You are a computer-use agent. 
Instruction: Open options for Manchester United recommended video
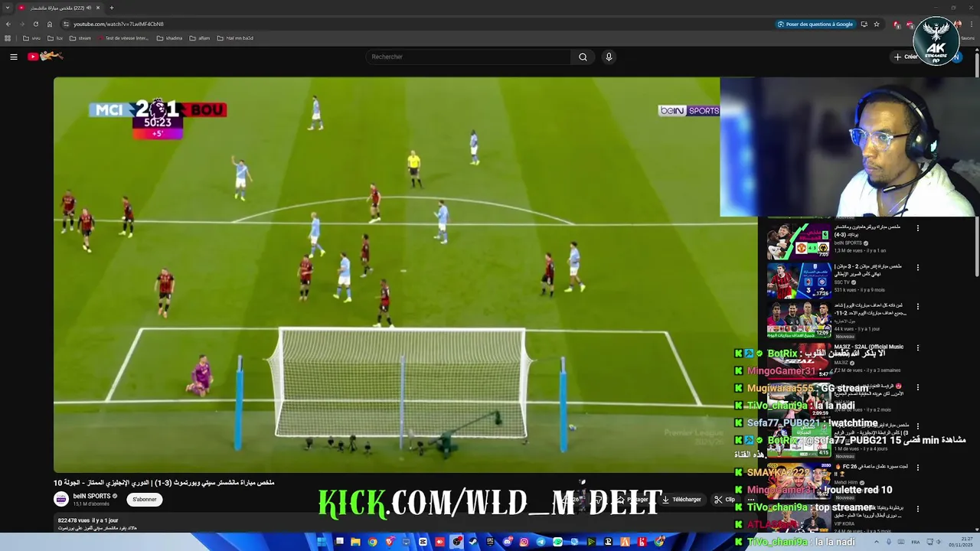coord(917,227)
